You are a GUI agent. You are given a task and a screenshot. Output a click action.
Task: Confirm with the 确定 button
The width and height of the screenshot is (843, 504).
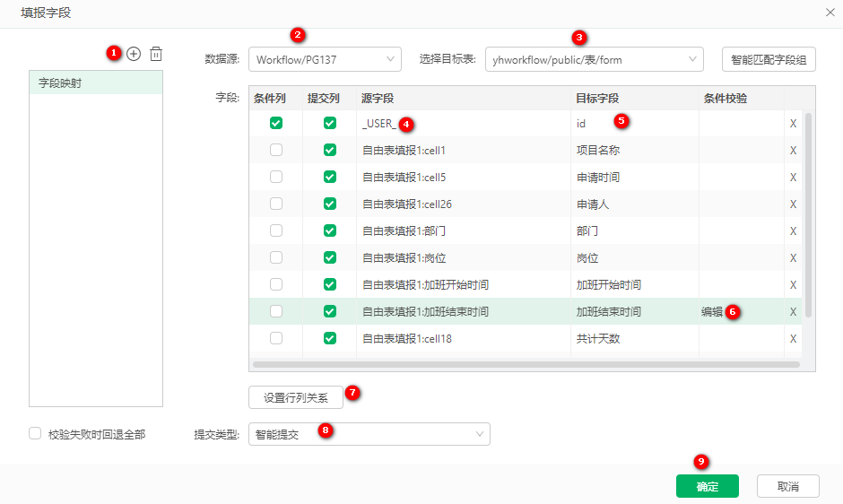[x=708, y=486]
